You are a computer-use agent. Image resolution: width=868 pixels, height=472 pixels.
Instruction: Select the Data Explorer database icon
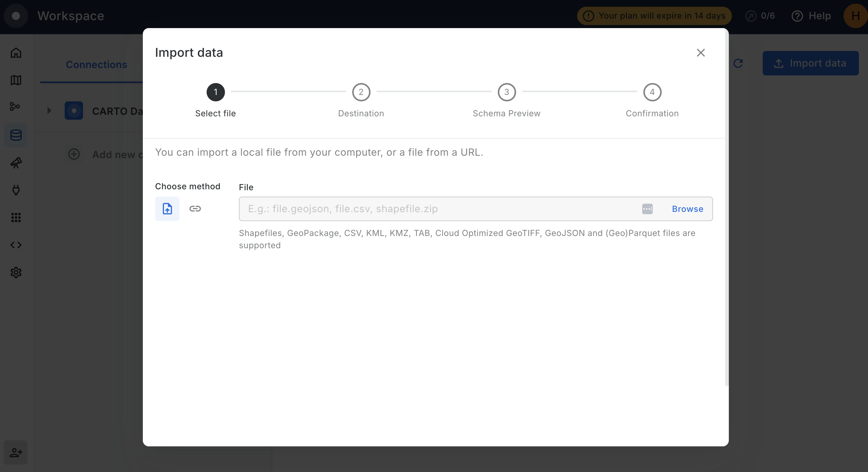coord(16,135)
